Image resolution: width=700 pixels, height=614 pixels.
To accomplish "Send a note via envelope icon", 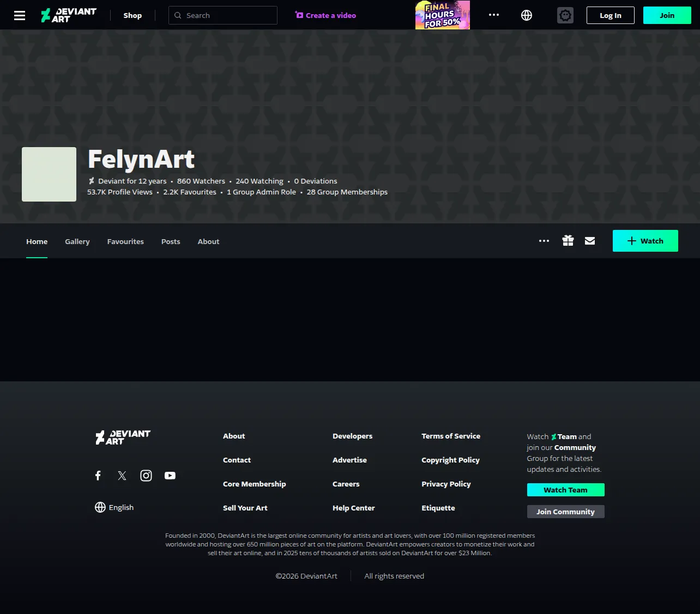I will click(x=590, y=241).
